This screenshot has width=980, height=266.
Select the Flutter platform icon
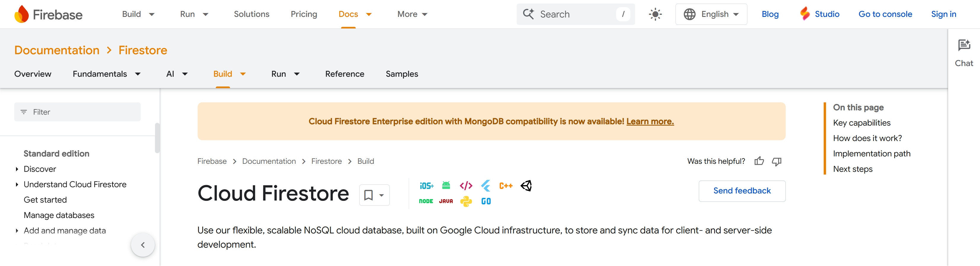click(486, 185)
